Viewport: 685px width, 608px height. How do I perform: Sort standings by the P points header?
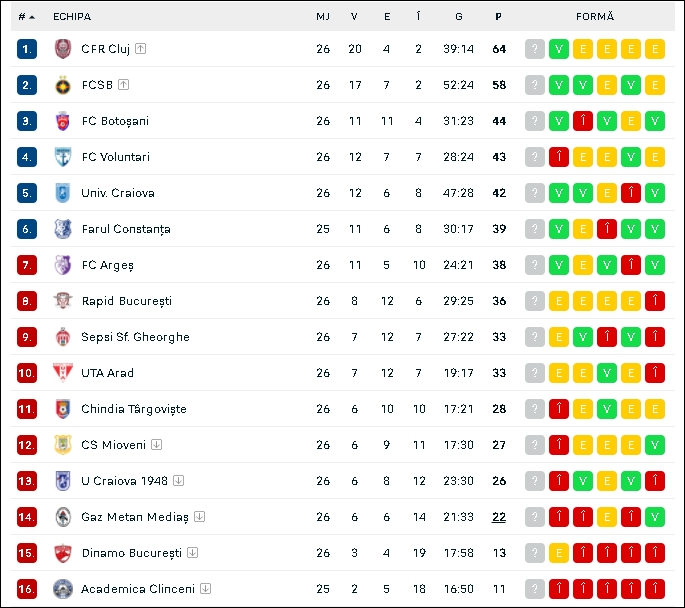click(x=498, y=17)
